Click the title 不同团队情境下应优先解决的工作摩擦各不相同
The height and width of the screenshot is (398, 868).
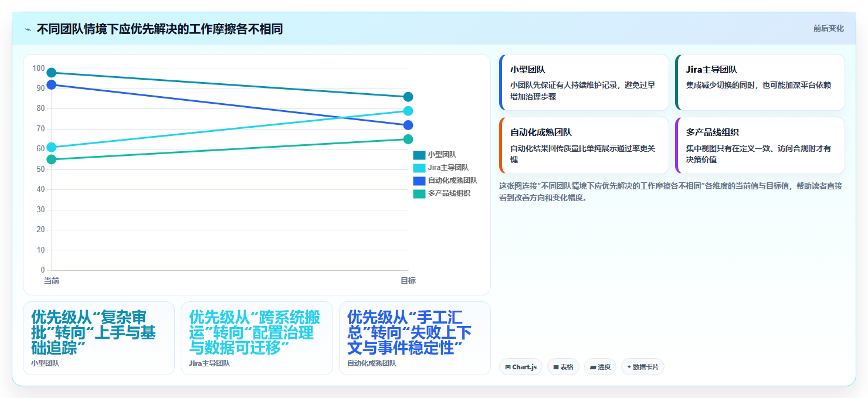click(x=160, y=29)
